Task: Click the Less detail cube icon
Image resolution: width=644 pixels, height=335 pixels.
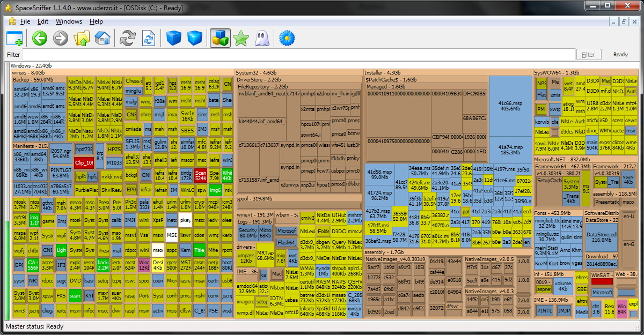Action: pyautogui.click(x=173, y=38)
